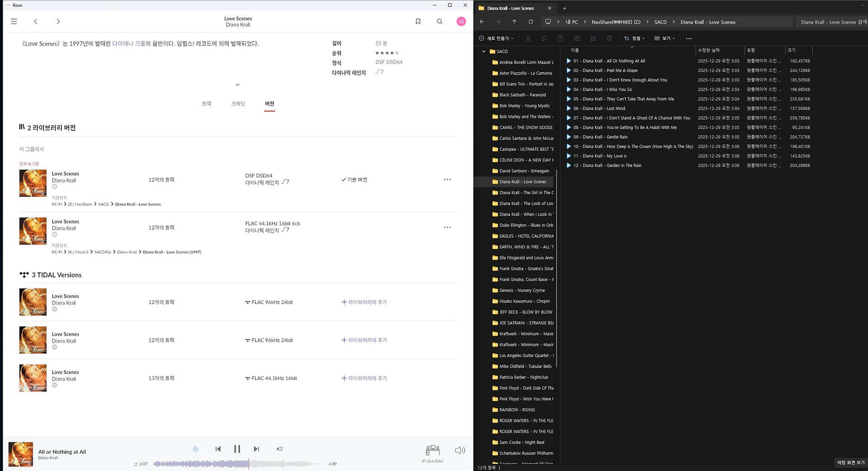Collapse the SACD folder tree node
The image size is (868, 471).
pyautogui.click(x=484, y=52)
